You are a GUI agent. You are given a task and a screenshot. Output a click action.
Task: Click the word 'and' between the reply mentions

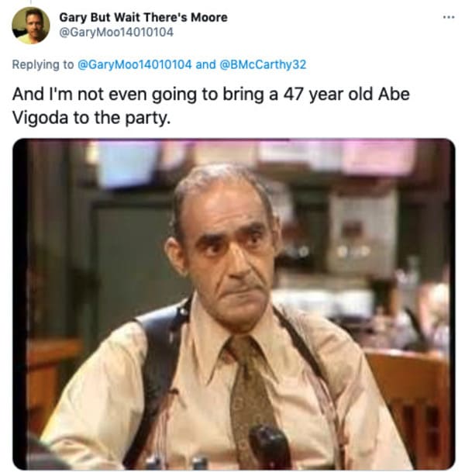(206, 64)
